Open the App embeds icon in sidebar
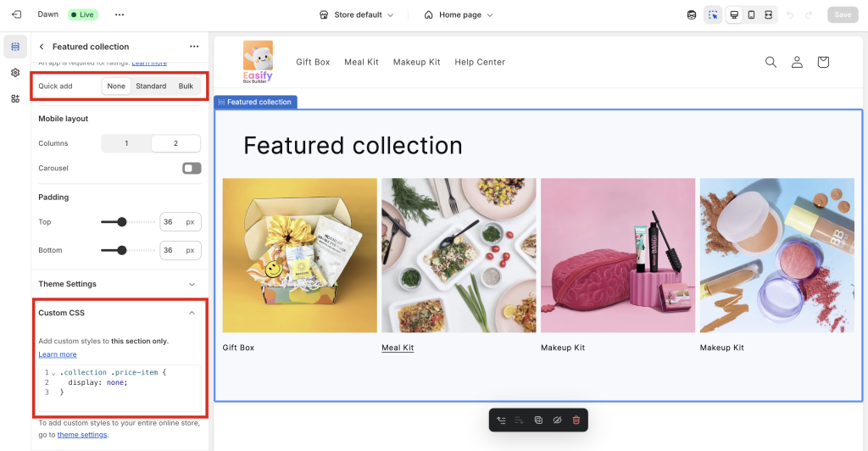868x451 pixels. [15, 98]
